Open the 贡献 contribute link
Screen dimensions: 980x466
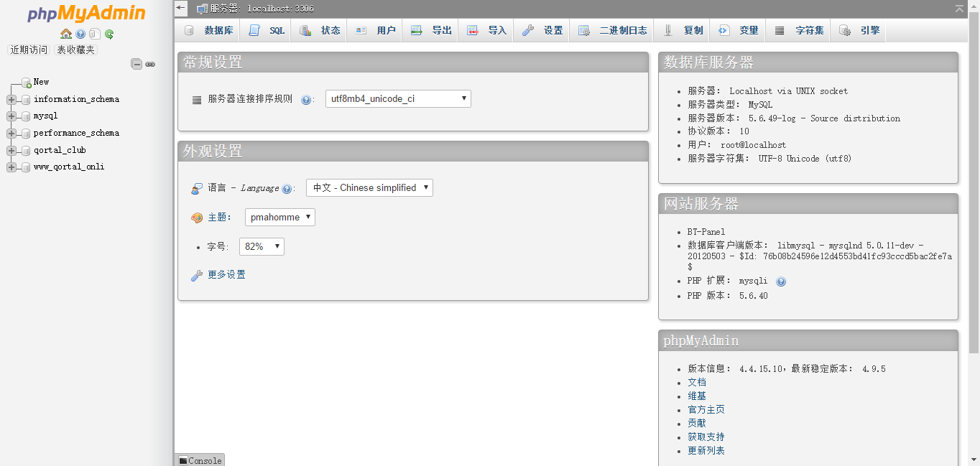[x=697, y=423]
